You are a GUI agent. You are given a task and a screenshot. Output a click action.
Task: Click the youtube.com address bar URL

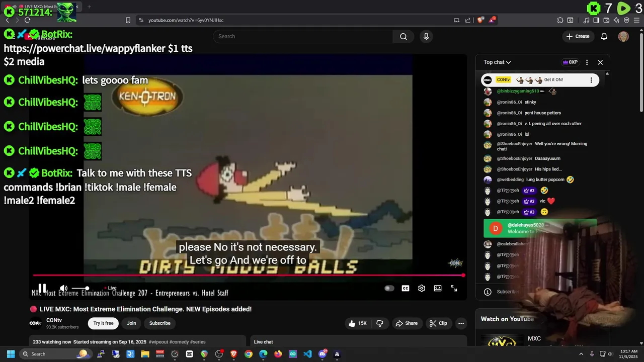(x=186, y=20)
